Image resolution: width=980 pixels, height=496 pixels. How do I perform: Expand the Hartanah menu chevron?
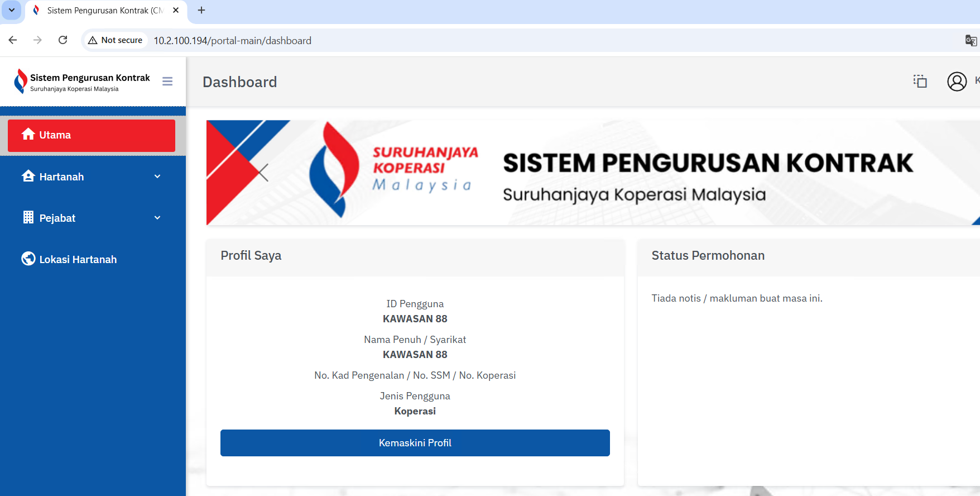point(157,177)
